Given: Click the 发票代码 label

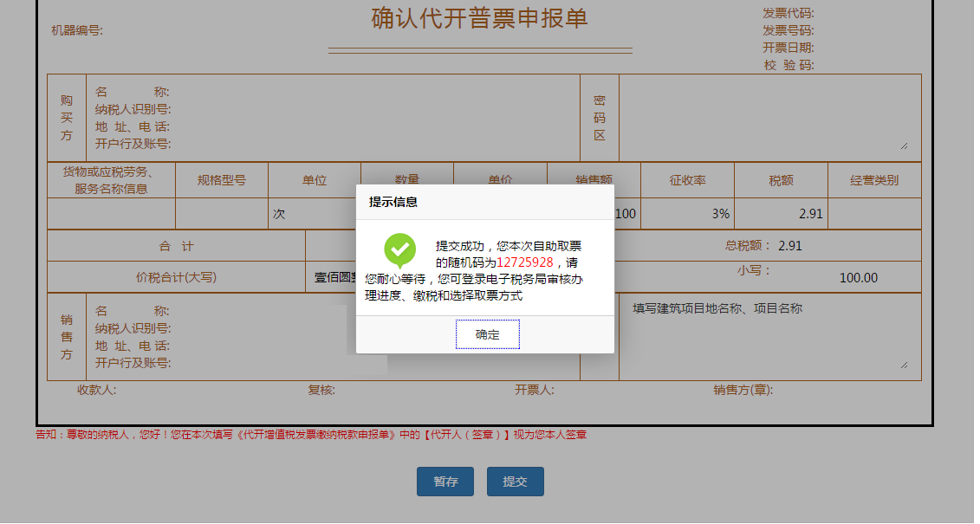Looking at the screenshot, I should tap(789, 13).
